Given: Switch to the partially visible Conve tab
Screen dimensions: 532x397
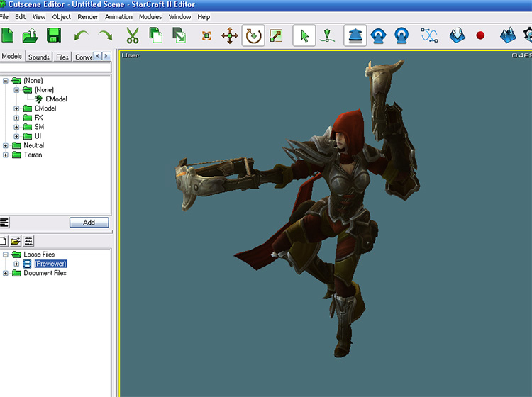Looking at the screenshot, I should 83,57.
